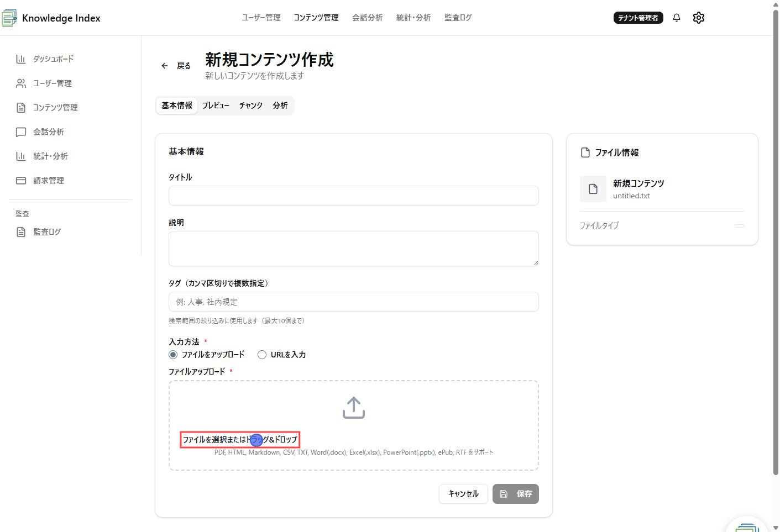
Task: Click the 新規コンテンツ作成 page heading
Action: [269, 60]
